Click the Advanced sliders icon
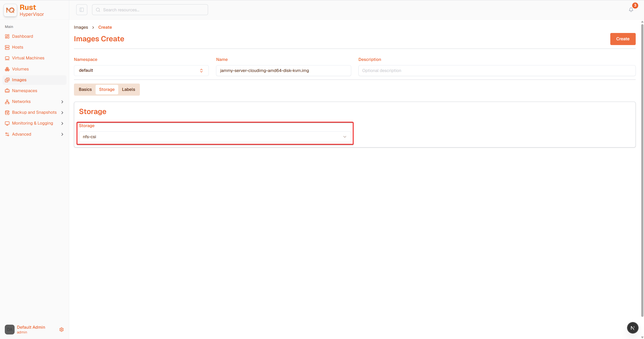Image resolution: width=644 pixels, height=339 pixels. coord(7,134)
